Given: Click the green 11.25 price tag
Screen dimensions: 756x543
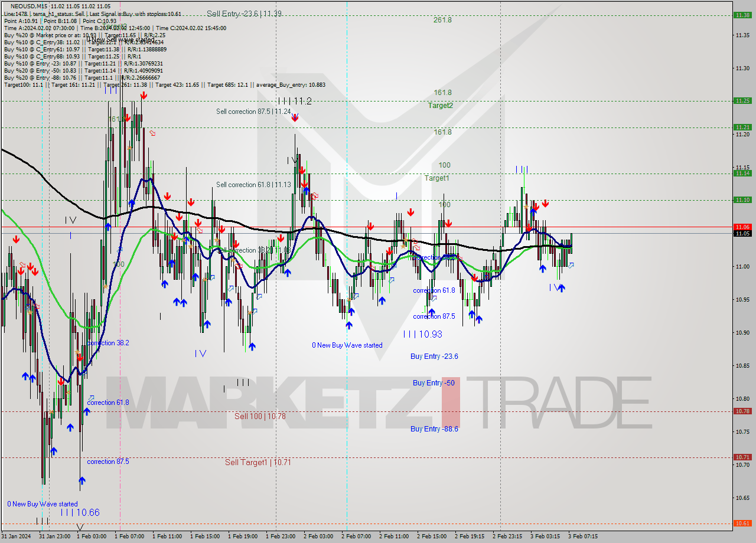Looking at the screenshot, I should click(x=742, y=100).
